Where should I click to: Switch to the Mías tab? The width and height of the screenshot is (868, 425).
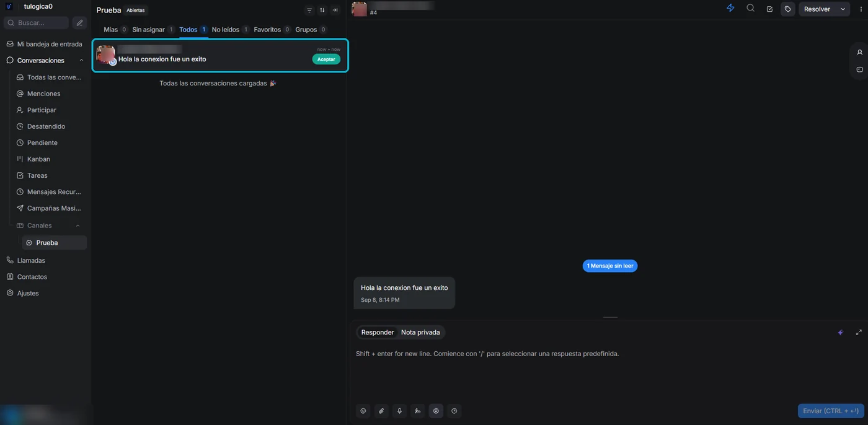(115, 30)
